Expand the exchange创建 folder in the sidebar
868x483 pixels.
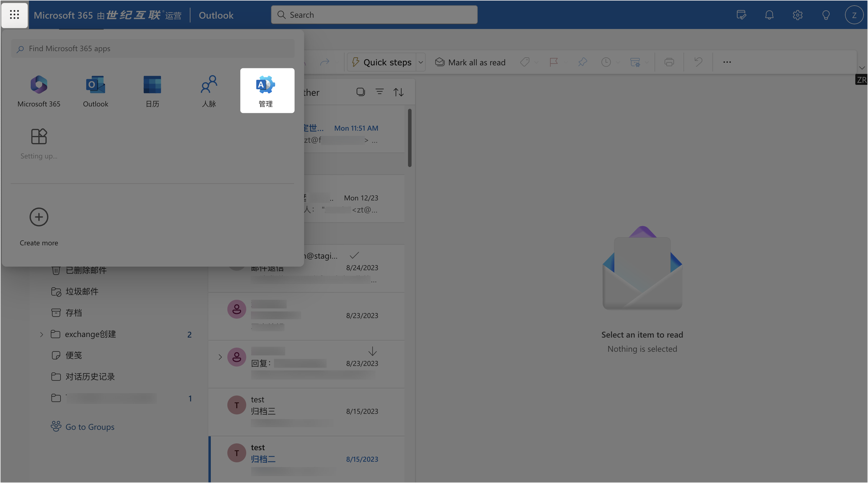pos(42,334)
